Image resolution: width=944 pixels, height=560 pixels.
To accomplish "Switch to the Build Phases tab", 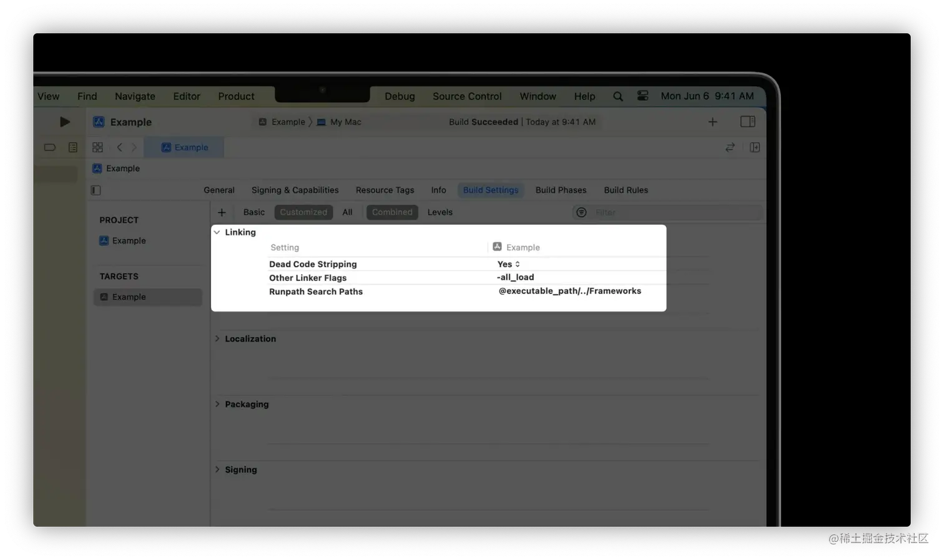I will click(561, 190).
